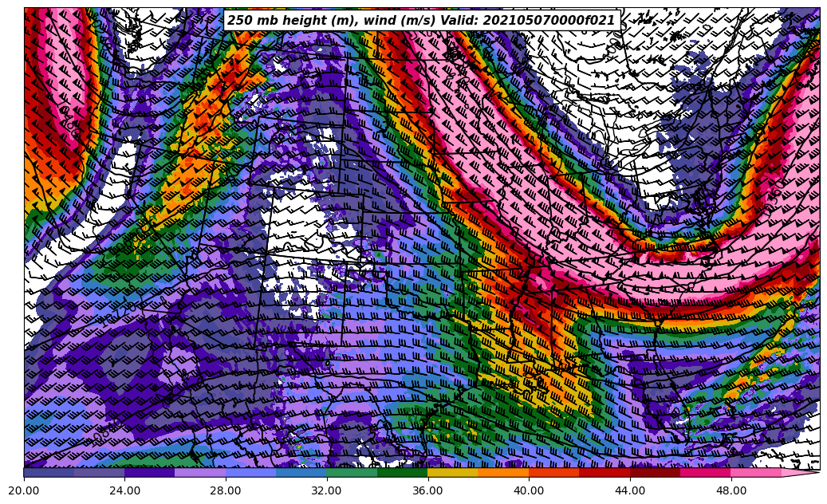The image size is (827, 504).
Task: Pick the periwinkle 28–30 colorbar segment
Action: click(251, 472)
